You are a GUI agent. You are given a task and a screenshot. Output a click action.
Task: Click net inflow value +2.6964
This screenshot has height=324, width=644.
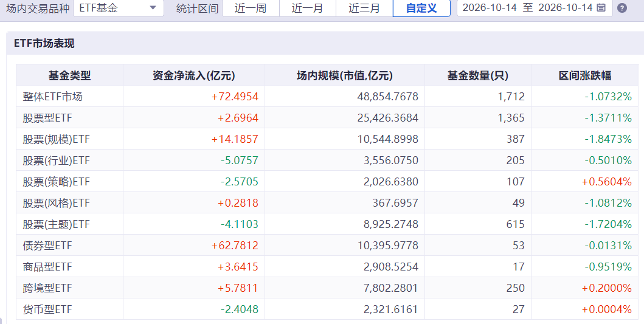[238, 118]
